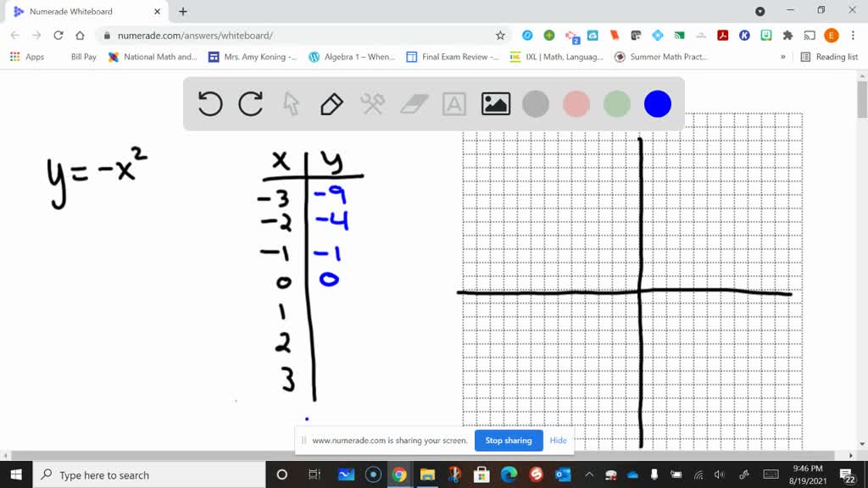868x488 pixels.
Task: Hide the screen sharing notification bar
Action: click(558, 441)
